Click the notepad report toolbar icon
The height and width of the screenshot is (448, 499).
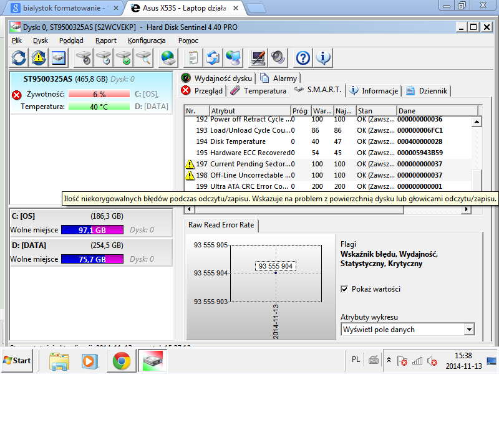pyautogui.click(x=193, y=58)
